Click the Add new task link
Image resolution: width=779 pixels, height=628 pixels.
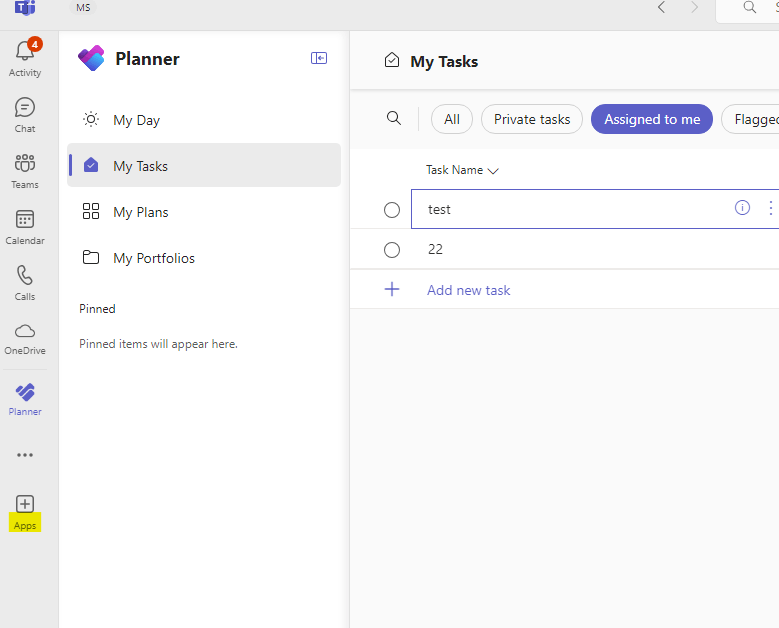pyautogui.click(x=468, y=290)
